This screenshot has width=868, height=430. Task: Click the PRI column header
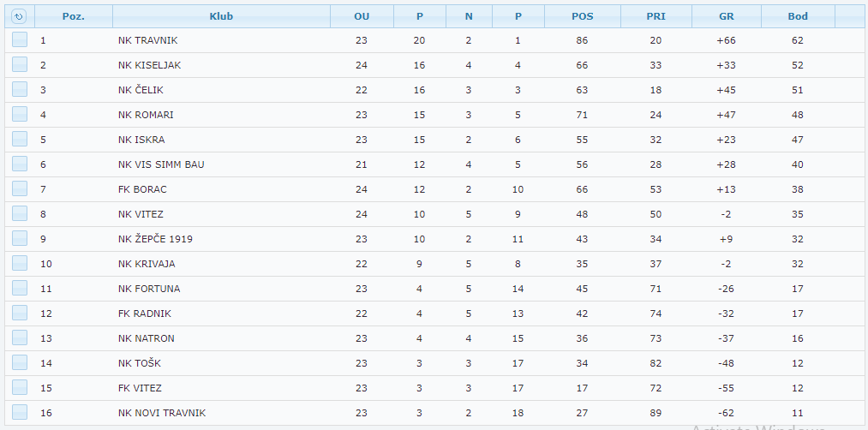tap(655, 16)
